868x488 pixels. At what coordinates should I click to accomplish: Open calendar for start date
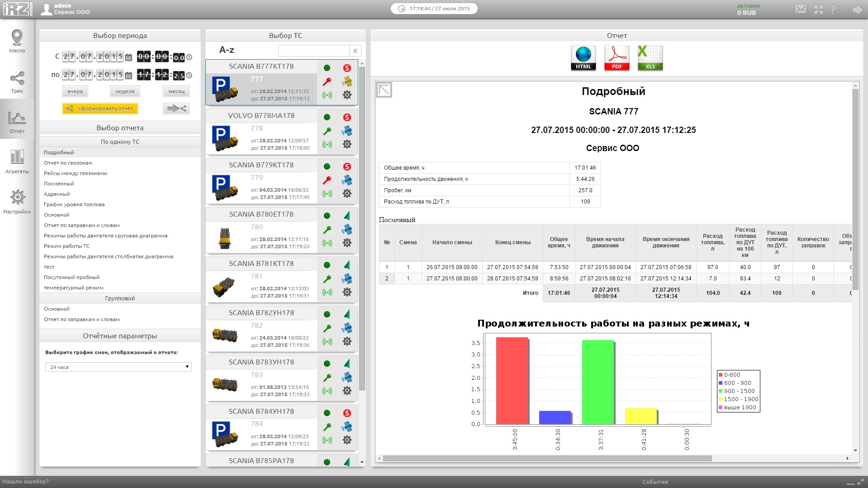pyautogui.click(x=128, y=57)
